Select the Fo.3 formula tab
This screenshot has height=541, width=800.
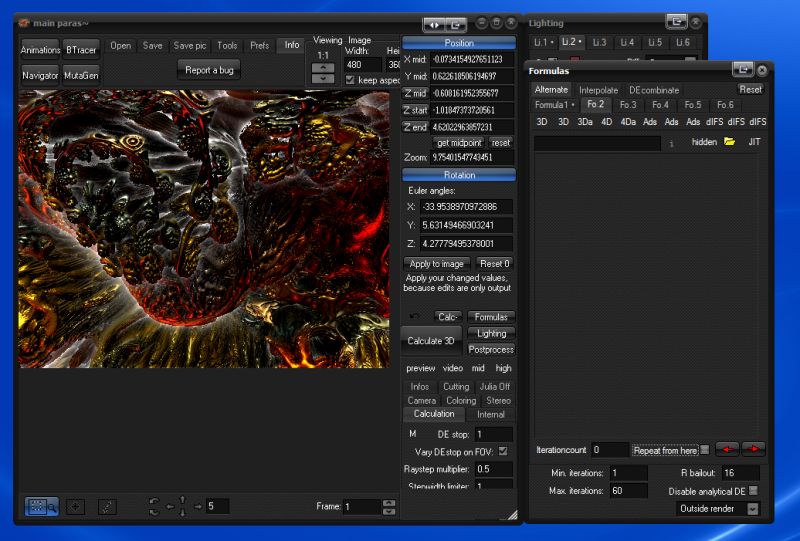(628, 105)
